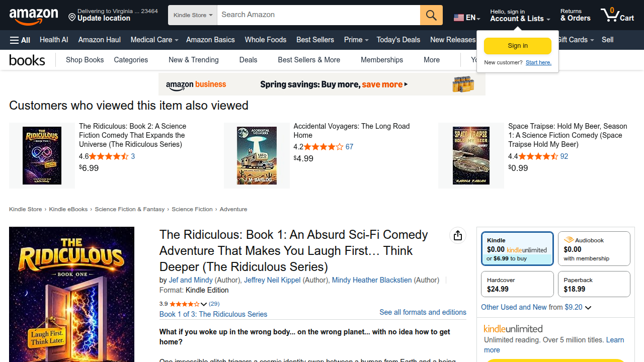Select the Hardcover $24.99 format

coord(517,284)
